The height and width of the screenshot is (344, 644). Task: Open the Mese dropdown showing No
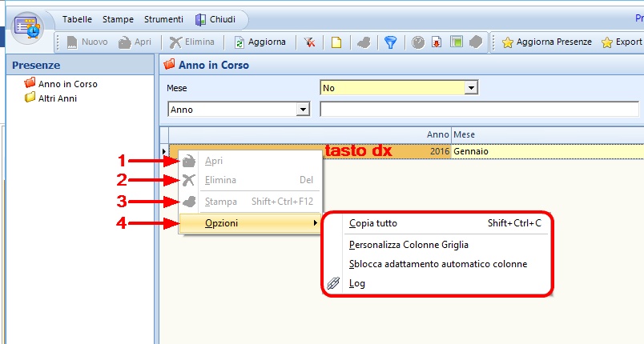[x=471, y=87]
